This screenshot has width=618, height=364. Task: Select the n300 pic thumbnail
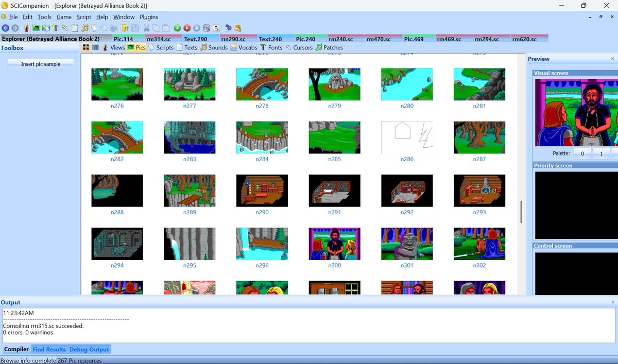coord(334,244)
